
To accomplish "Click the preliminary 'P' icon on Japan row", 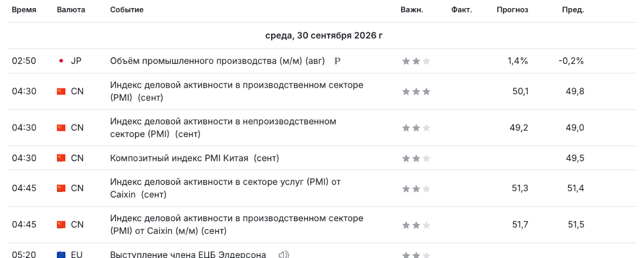I will pyautogui.click(x=338, y=61).
